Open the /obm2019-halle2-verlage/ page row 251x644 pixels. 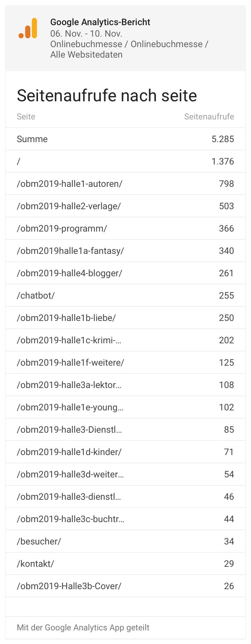pos(125,206)
